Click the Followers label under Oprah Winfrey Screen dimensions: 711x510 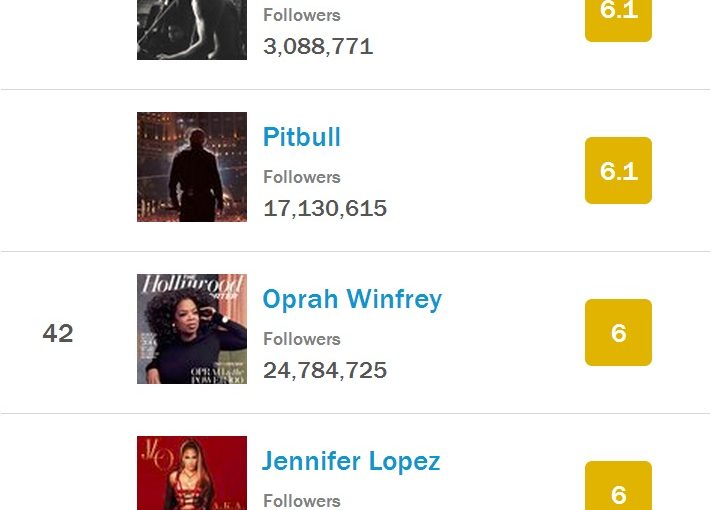[302, 339]
